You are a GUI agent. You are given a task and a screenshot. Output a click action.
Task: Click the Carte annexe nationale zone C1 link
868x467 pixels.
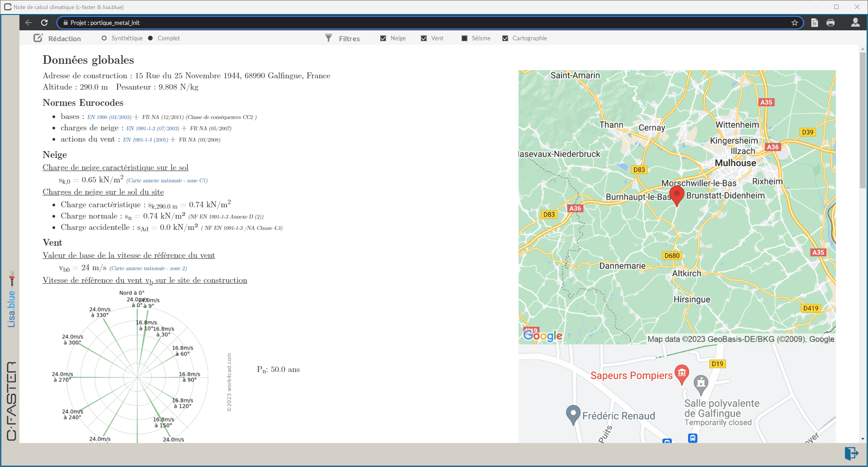[x=167, y=181]
